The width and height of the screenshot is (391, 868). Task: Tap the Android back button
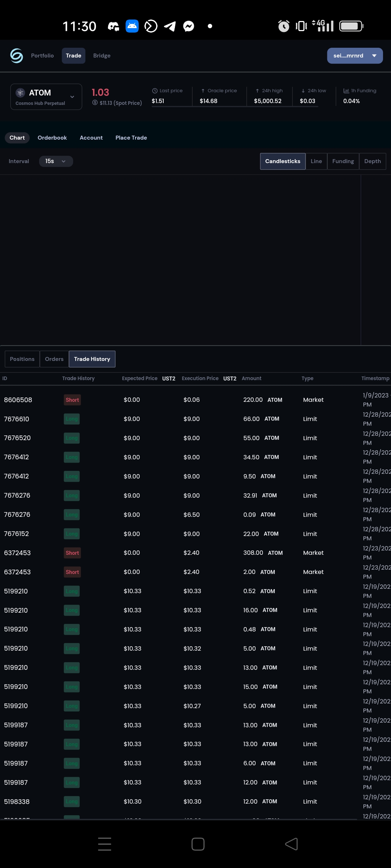(x=291, y=844)
